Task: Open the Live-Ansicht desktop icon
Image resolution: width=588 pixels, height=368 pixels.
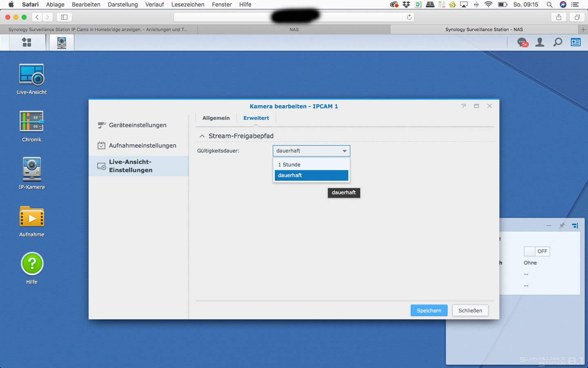Action: [x=31, y=75]
